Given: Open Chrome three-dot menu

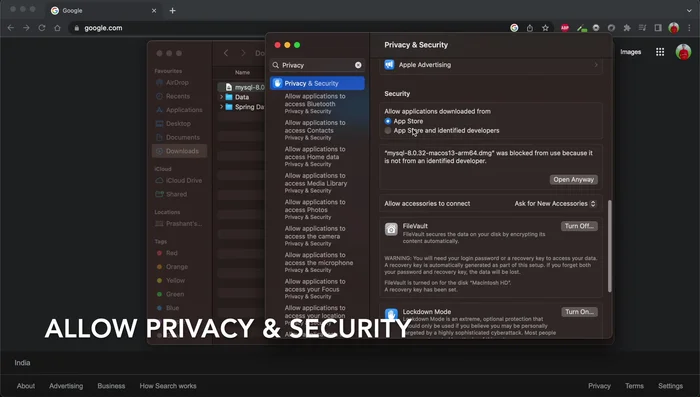Looking at the screenshot, I should (690, 28).
